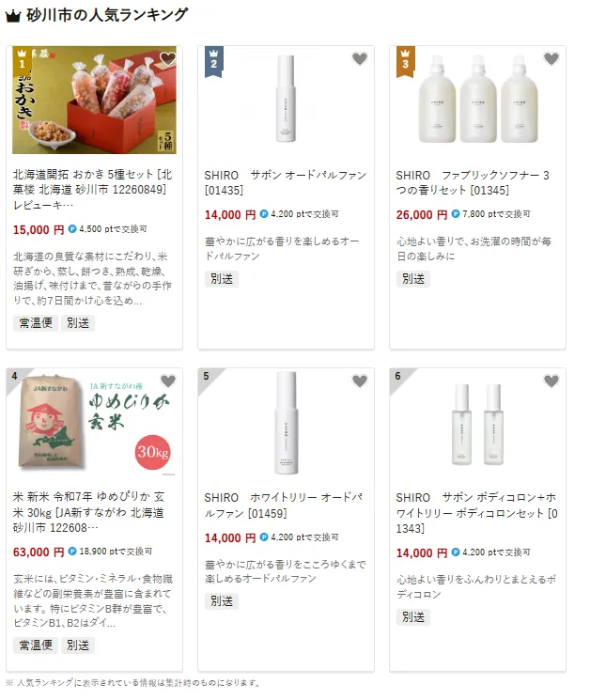This screenshot has height=700, width=590.
Task: Click the rank 1 crown badge
Action: (22, 61)
